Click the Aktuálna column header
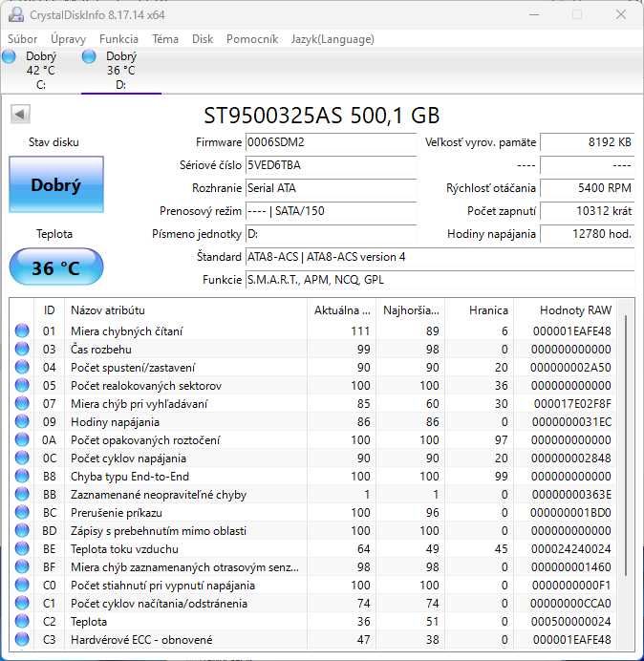 point(342,310)
